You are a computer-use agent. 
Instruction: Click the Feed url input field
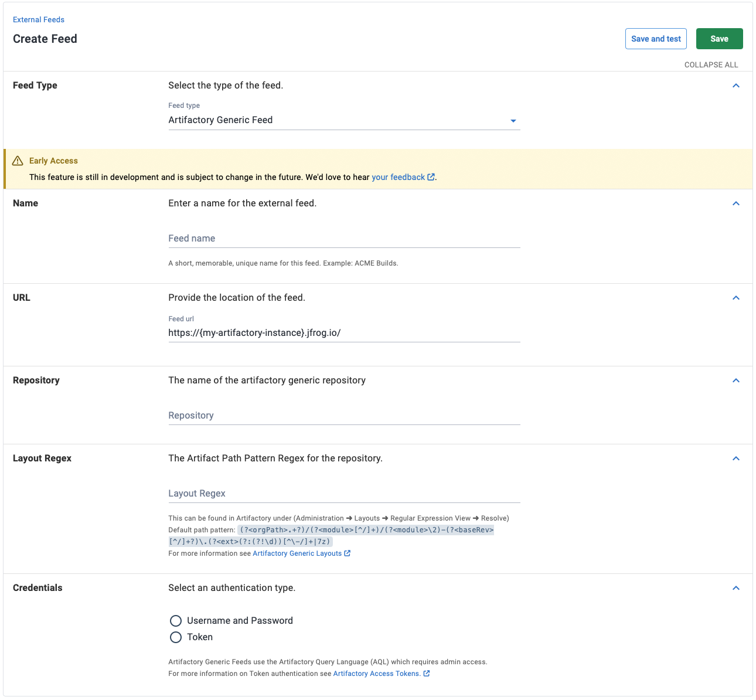344,332
